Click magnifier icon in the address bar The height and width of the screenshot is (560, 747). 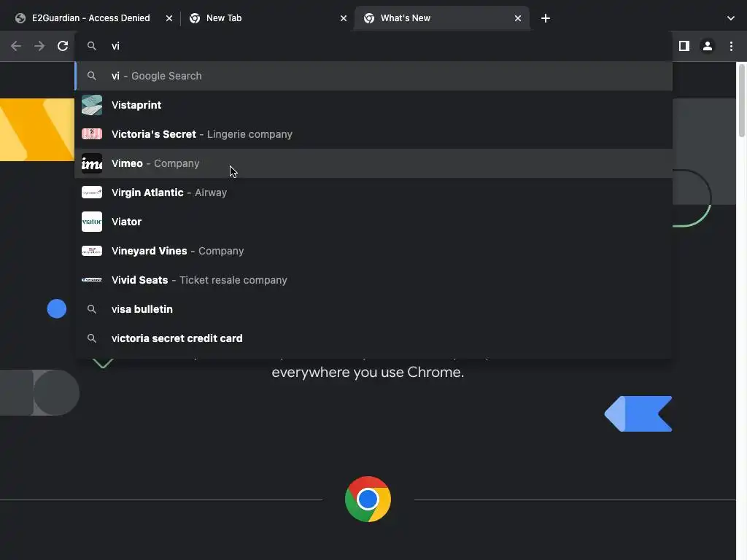92,46
